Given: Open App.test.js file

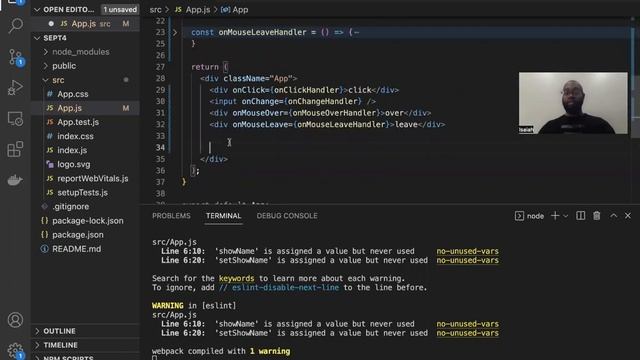Looking at the screenshot, I should tap(86, 122).
